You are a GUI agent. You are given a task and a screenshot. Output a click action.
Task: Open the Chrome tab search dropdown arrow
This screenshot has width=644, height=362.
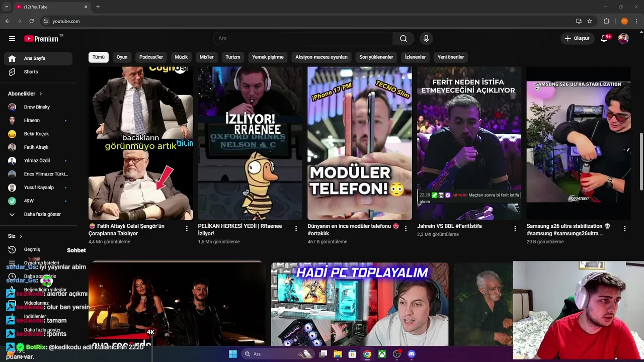tap(7, 7)
